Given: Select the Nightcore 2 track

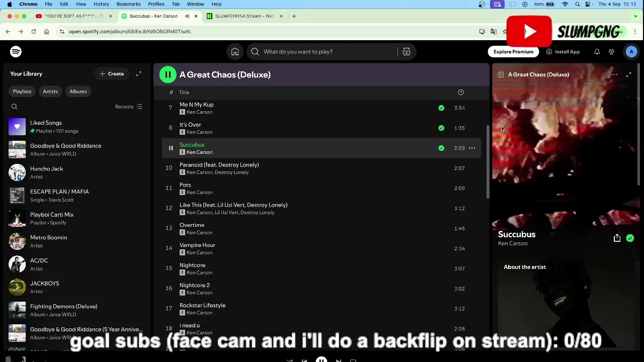Looking at the screenshot, I should (x=321, y=289).
